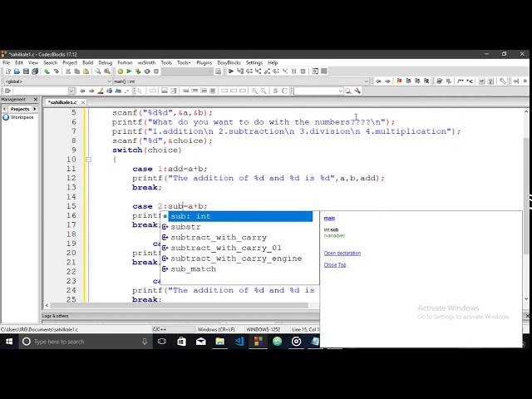Click the Abort build icon
This screenshot has width=532, height=399.
(x=156, y=71)
